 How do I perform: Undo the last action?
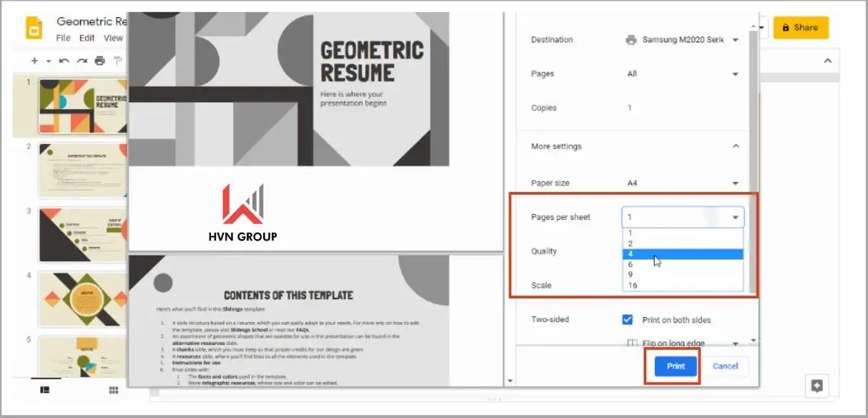pyautogui.click(x=64, y=61)
